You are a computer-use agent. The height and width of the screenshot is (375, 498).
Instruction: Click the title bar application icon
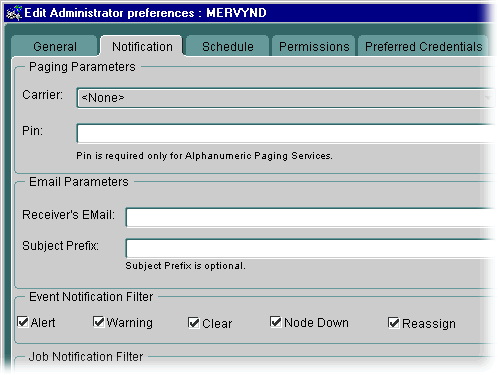14,13
